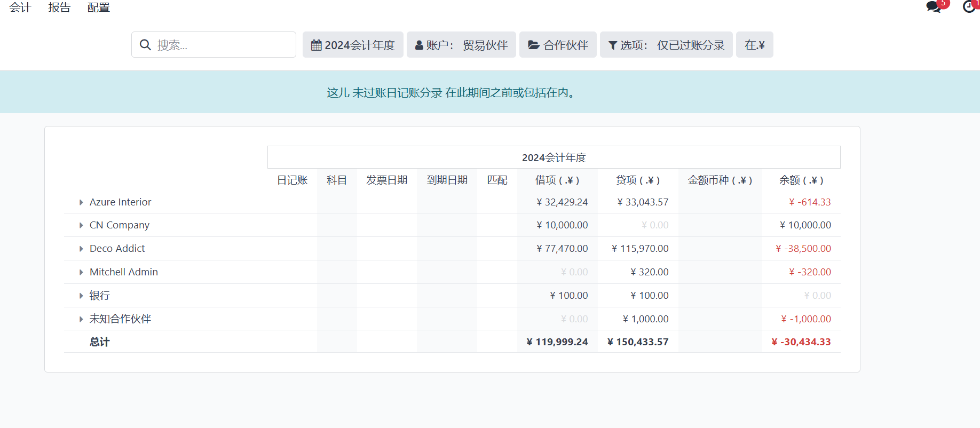Image resolution: width=980 pixels, height=428 pixels.
Task: Focus the 搜索 input field
Action: (x=223, y=45)
